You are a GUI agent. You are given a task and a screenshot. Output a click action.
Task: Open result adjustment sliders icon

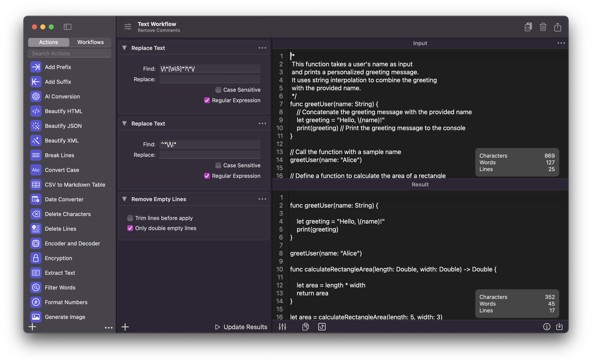tap(282, 327)
